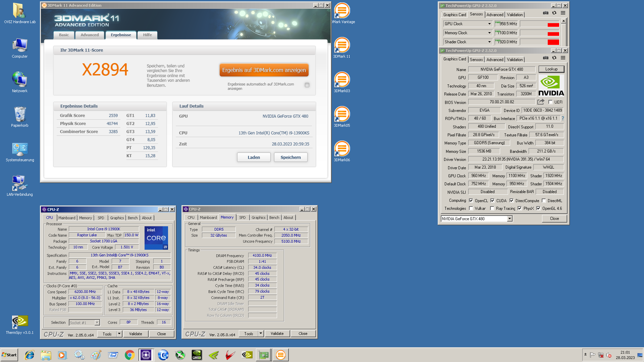Expand the GPU Clock sensor dropdown

coord(489,24)
